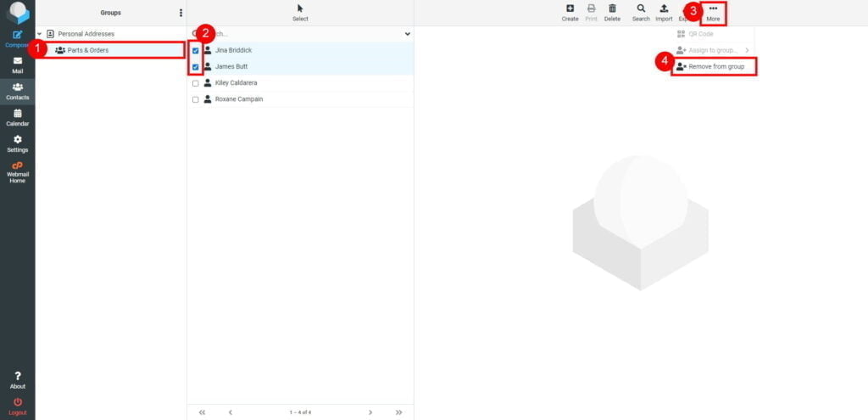Uncheck Jina Briddick checkbox

(196, 50)
